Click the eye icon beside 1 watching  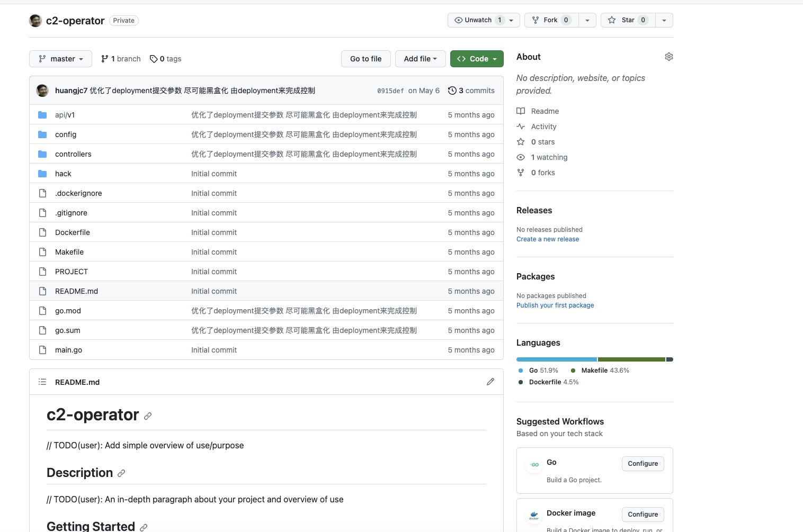521,157
